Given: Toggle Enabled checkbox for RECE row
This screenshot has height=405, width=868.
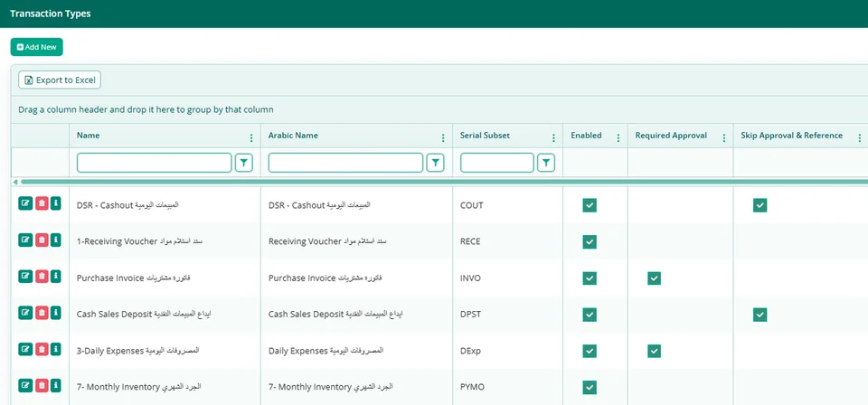Looking at the screenshot, I should tap(590, 241).
